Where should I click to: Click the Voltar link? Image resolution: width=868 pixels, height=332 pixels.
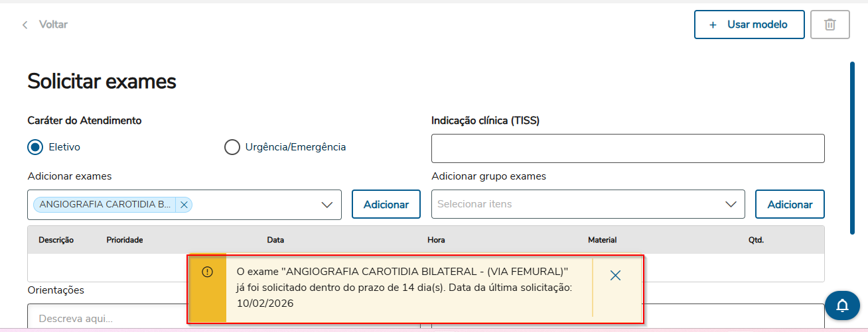53,25
